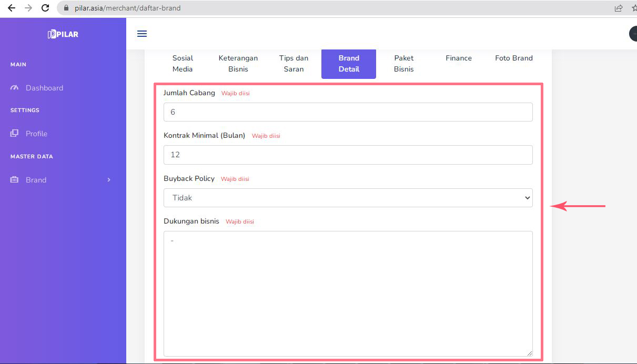Screen dimensions: 637x364
Task: Go to the Paket Bisnis tab
Action: [403, 64]
